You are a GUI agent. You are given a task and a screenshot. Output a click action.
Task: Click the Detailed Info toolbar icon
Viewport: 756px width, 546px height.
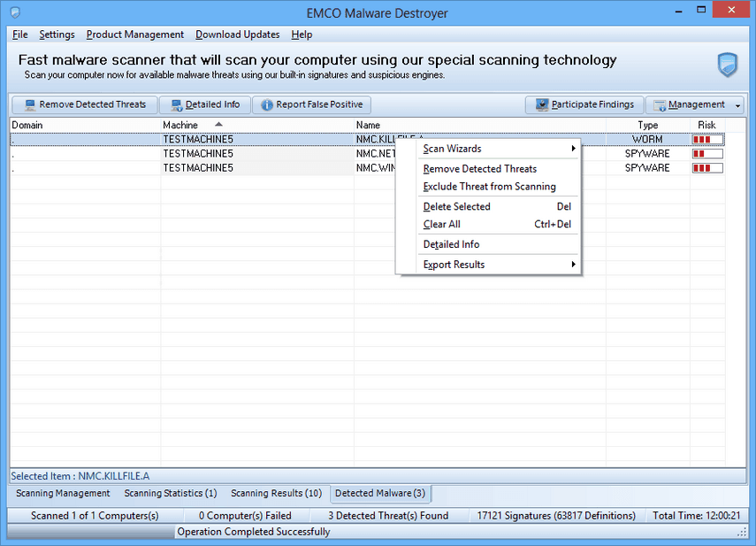177,104
